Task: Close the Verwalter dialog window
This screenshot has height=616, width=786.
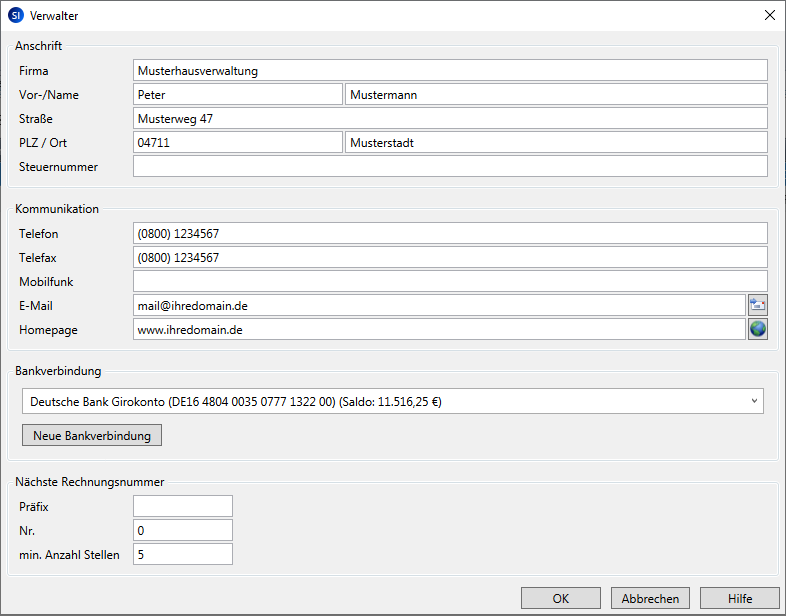Action: click(769, 16)
